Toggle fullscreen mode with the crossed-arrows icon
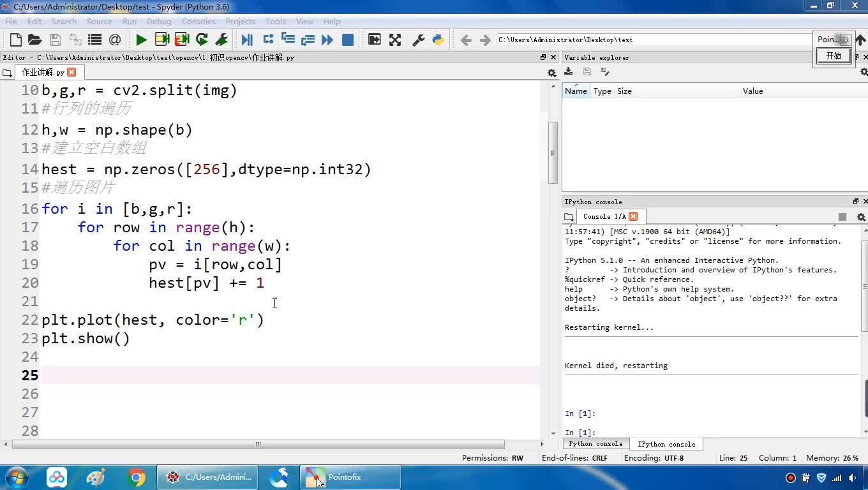 (395, 40)
